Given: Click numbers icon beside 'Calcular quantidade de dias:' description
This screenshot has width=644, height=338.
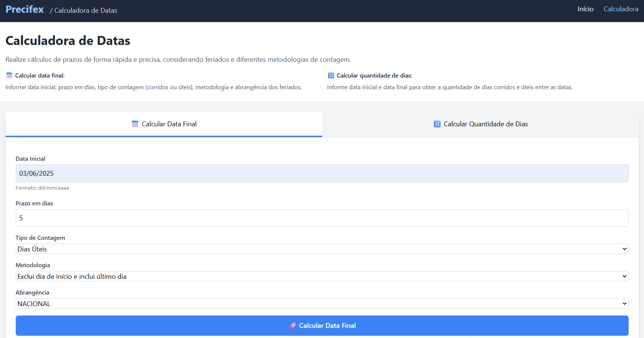Looking at the screenshot, I should [331, 76].
